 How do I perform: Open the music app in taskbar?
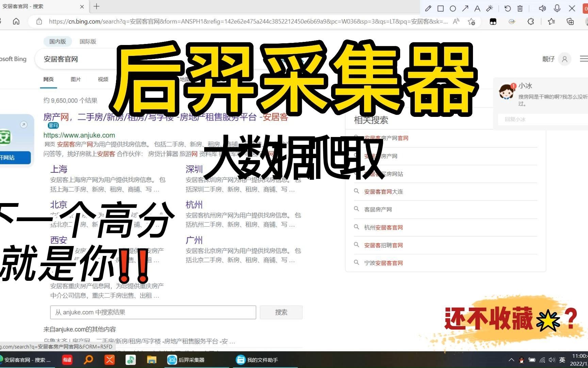pyautogui.click(x=130, y=360)
